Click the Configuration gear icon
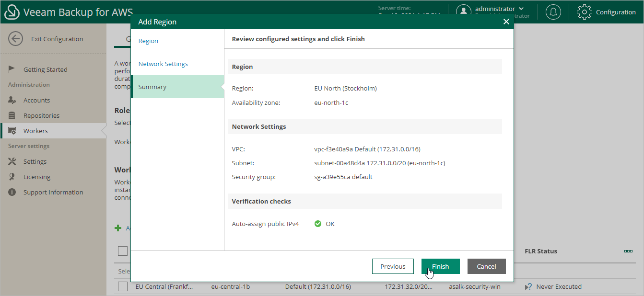The height and width of the screenshot is (296, 644). tap(584, 12)
